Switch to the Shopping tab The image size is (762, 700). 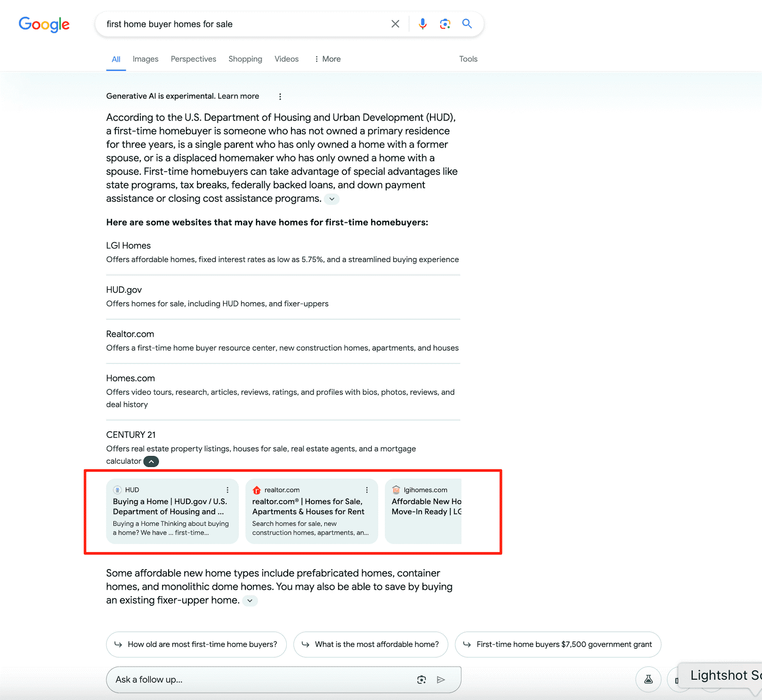tap(245, 59)
